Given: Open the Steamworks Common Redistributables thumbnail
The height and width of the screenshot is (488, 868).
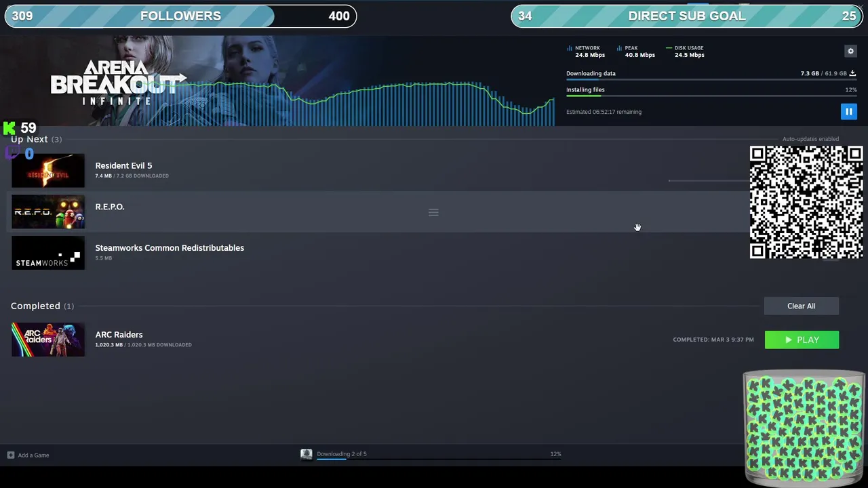Looking at the screenshot, I should click(x=48, y=253).
